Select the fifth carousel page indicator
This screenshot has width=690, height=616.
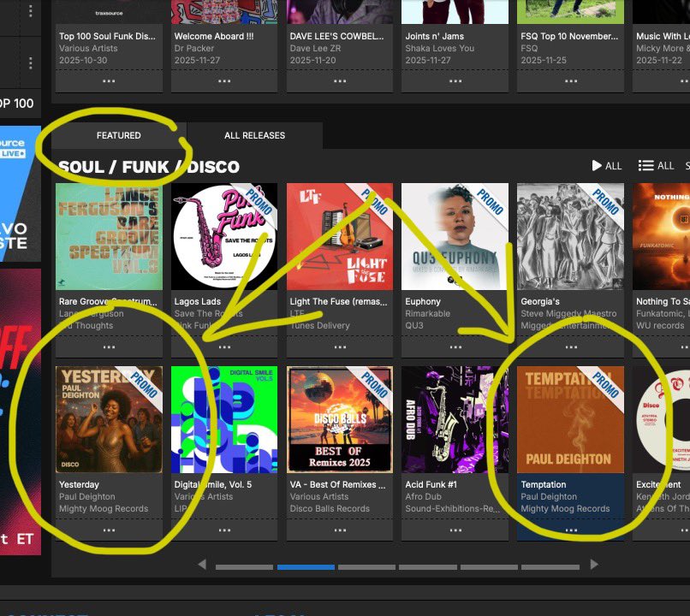(489, 567)
